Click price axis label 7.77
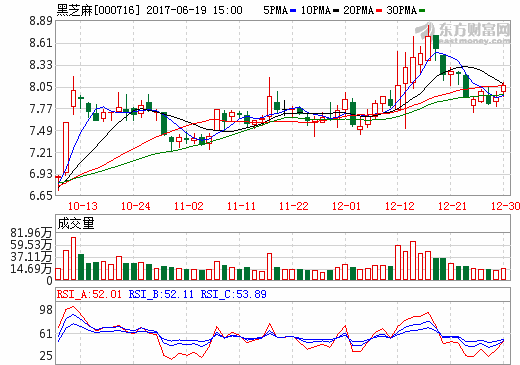 coord(41,109)
